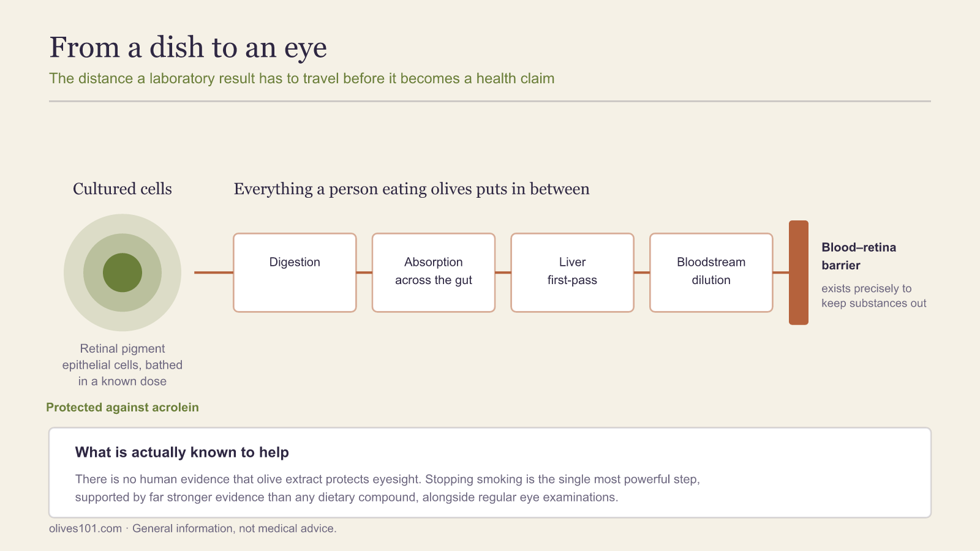Click the Cultured cells heading
This screenshot has height=551, width=980.
pos(123,189)
